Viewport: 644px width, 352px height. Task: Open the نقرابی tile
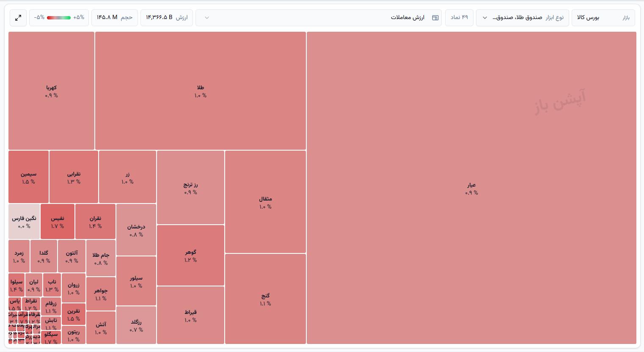[x=74, y=177]
